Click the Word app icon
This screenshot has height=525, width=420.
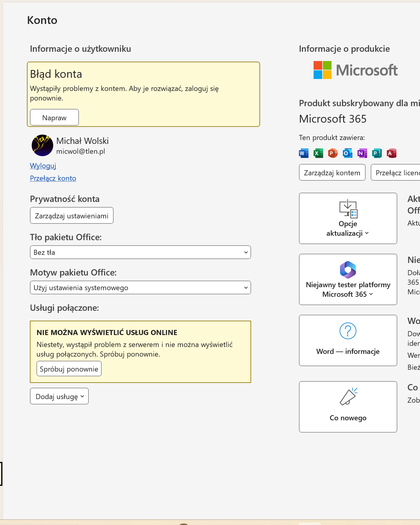[x=304, y=153]
